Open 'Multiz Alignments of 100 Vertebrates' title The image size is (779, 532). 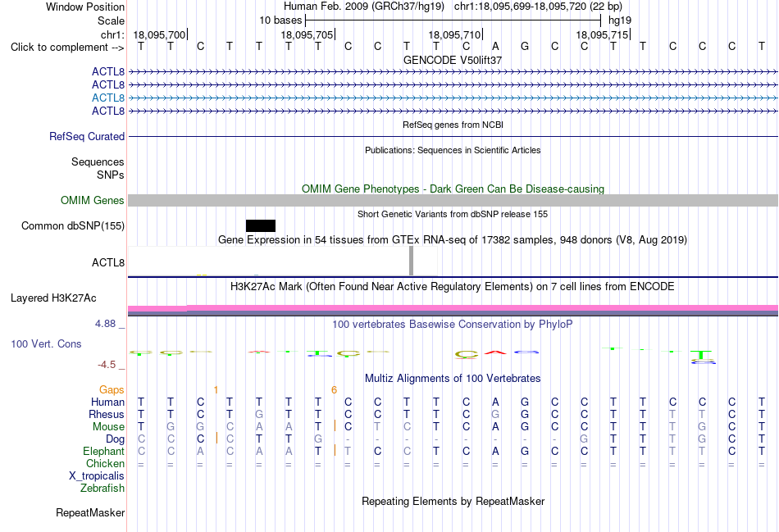coord(453,379)
